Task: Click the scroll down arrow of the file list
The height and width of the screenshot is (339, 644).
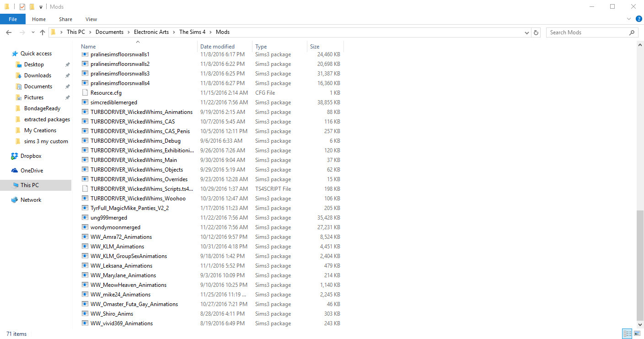Action: pyautogui.click(x=640, y=325)
